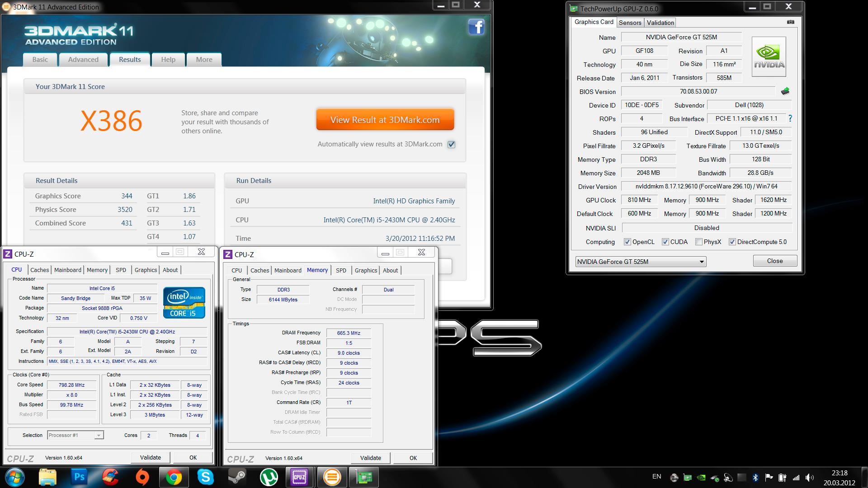Click the Bluetooth tray icon
This screenshot has height=488, width=868.
pyautogui.click(x=755, y=477)
